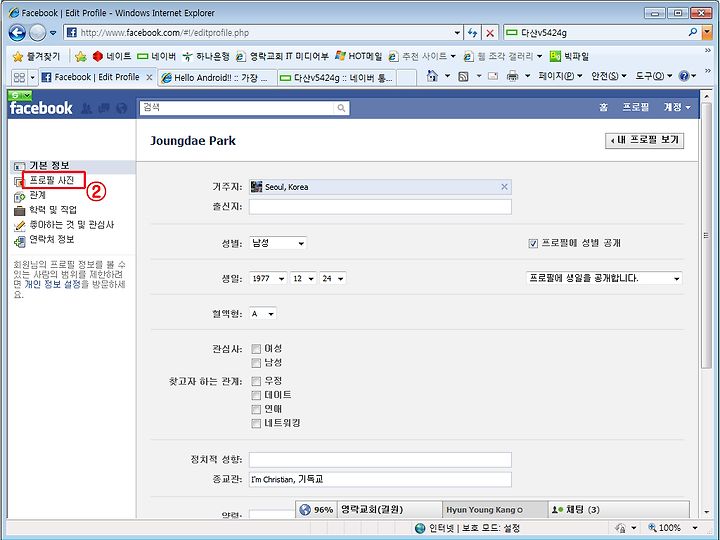This screenshot has height=540, width=720.
Task: Click the Facebook 검색 search field
Action: 237,108
